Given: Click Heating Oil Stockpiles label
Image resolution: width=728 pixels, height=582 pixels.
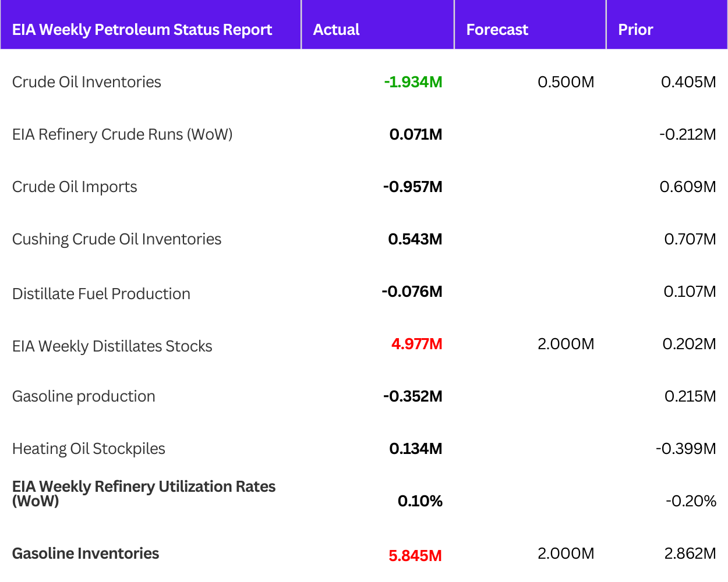Looking at the screenshot, I should tap(89, 449).
